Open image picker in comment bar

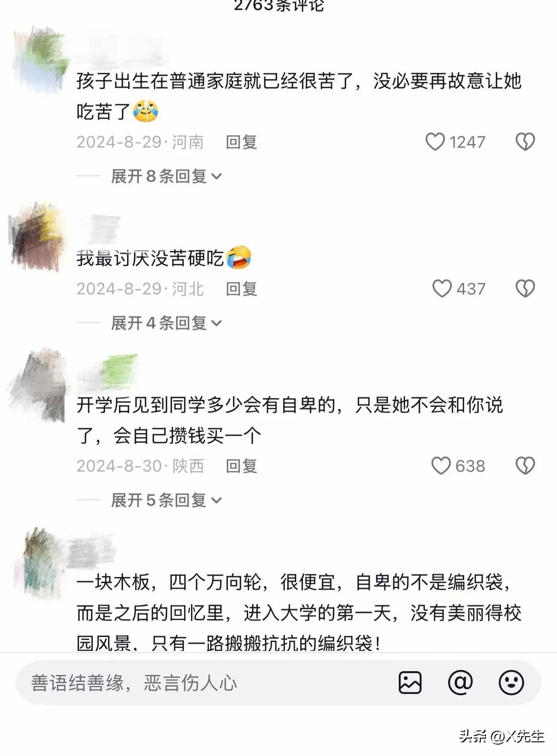click(410, 682)
